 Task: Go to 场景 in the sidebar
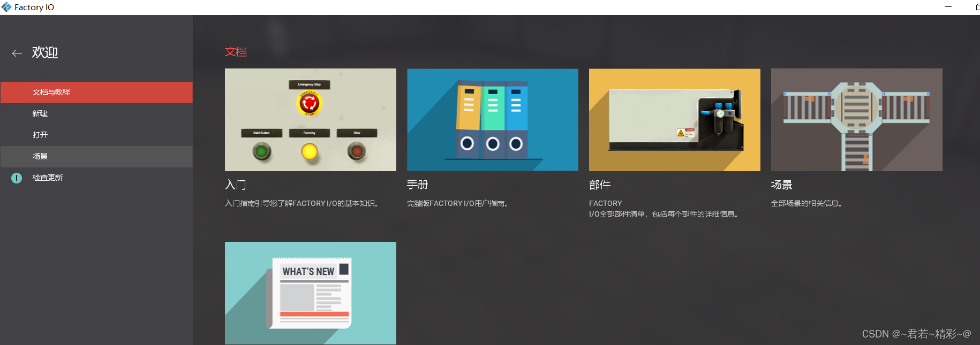(x=96, y=157)
